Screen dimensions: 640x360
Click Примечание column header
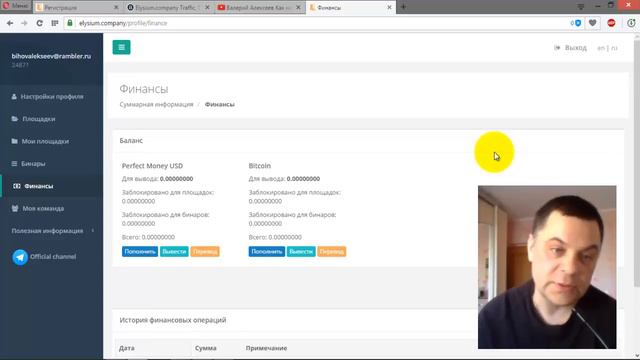coord(267,348)
